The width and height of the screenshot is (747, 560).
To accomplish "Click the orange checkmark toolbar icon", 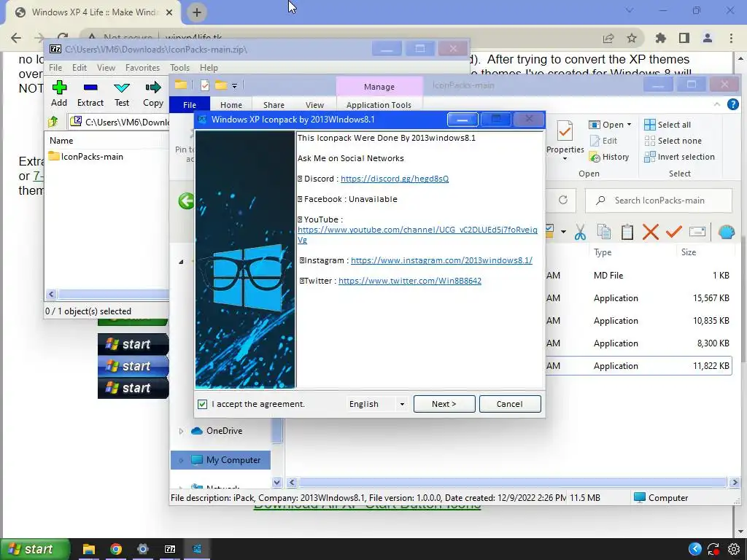I will [673, 232].
